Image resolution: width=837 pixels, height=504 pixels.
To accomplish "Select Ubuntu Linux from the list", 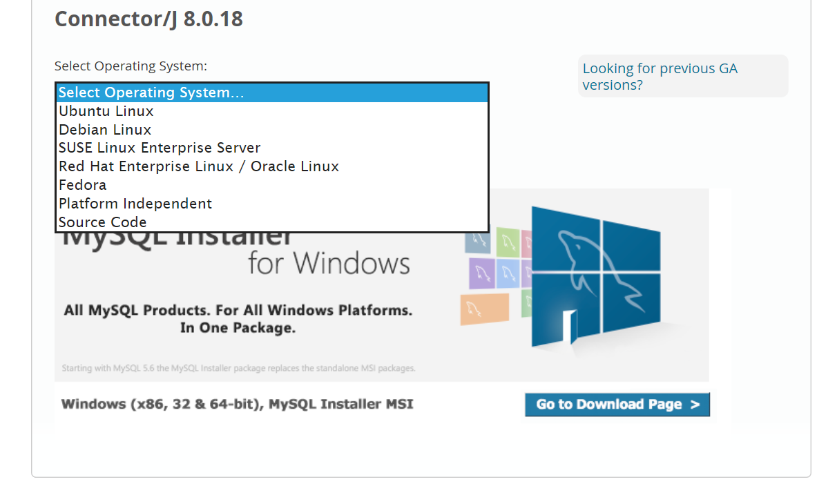I will point(271,111).
